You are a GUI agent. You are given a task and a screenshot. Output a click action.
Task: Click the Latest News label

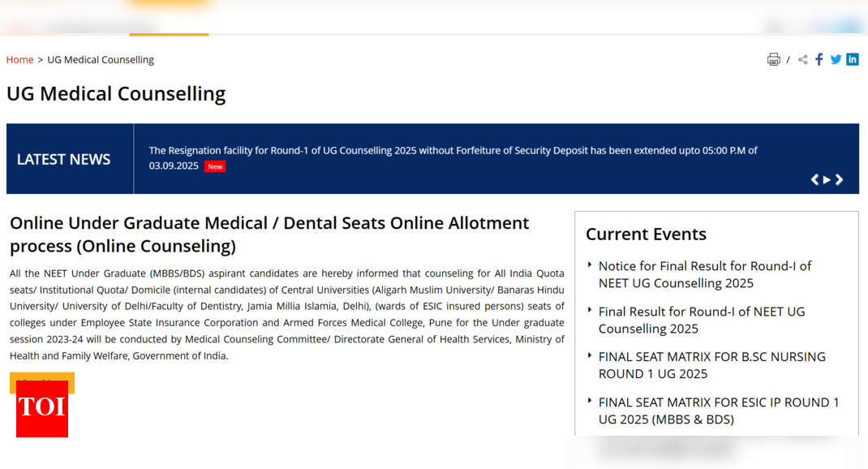coord(63,159)
